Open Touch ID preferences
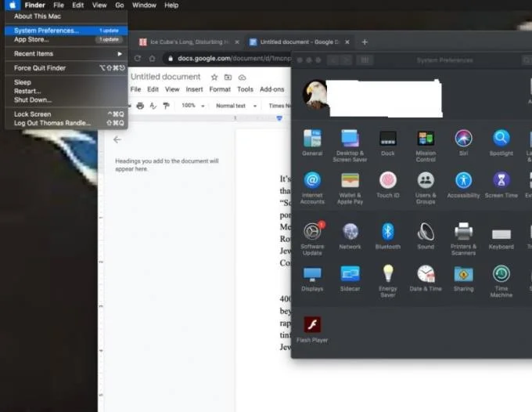532x412 pixels. tap(388, 185)
